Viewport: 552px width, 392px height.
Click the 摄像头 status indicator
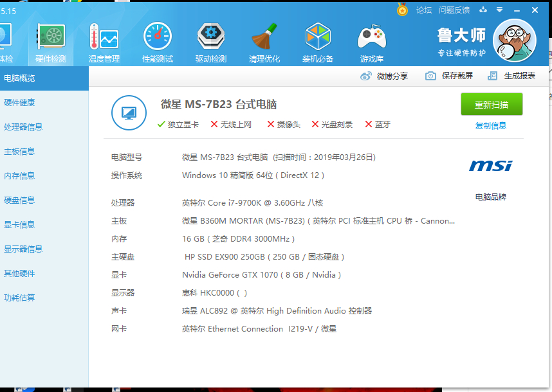(x=284, y=125)
